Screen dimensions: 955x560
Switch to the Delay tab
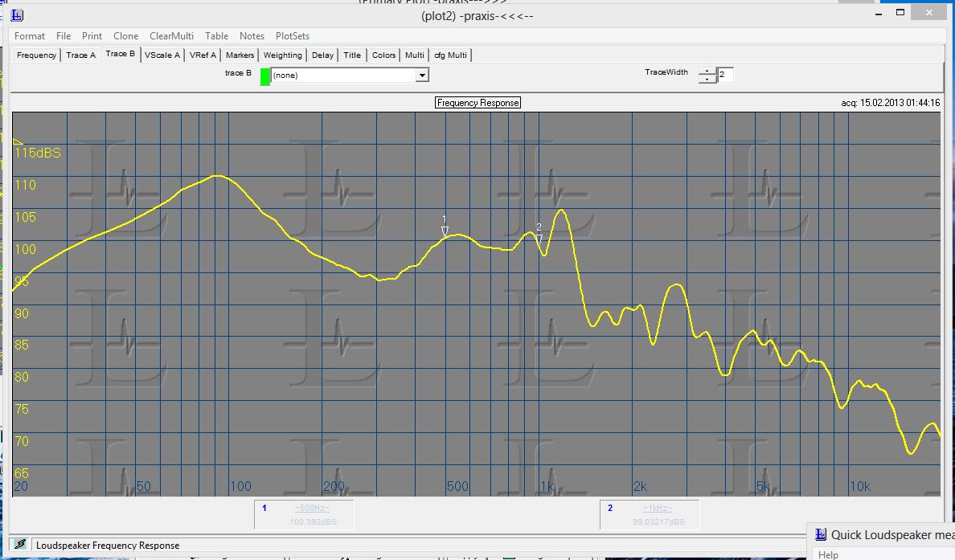pyautogui.click(x=322, y=55)
